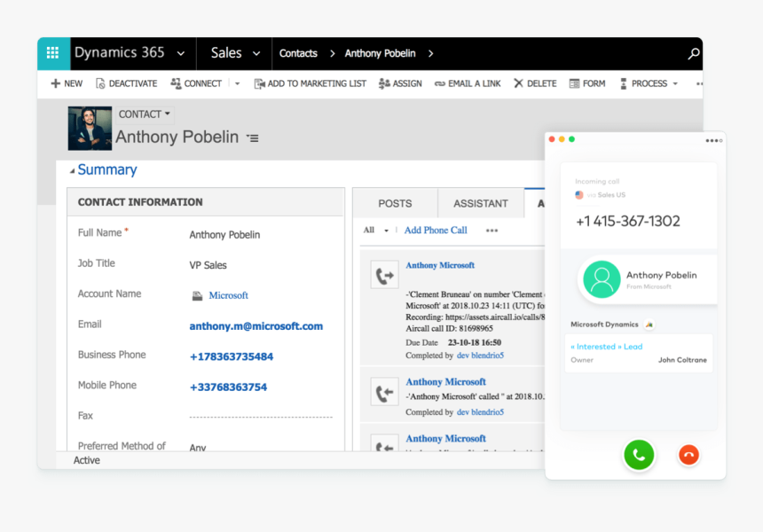Expand the chevron after Anthony Pobelin breadcrumb
Screen dimensions: 763x532
(430, 53)
